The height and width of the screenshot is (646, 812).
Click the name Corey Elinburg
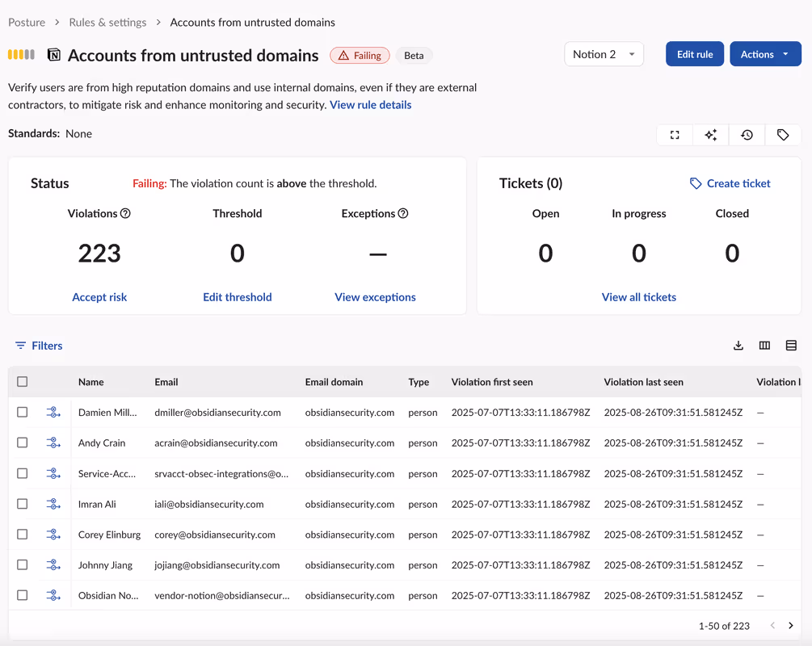click(x=109, y=535)
